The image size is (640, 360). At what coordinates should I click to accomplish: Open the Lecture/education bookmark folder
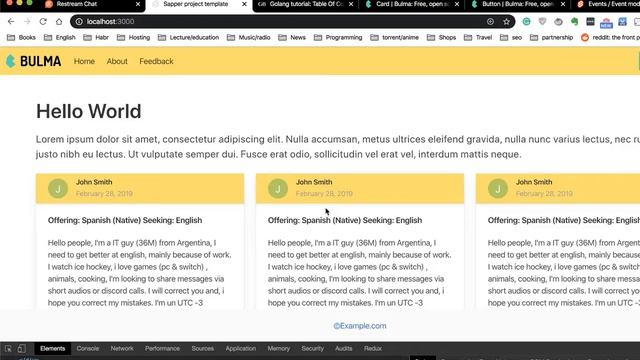pos(189,38)
